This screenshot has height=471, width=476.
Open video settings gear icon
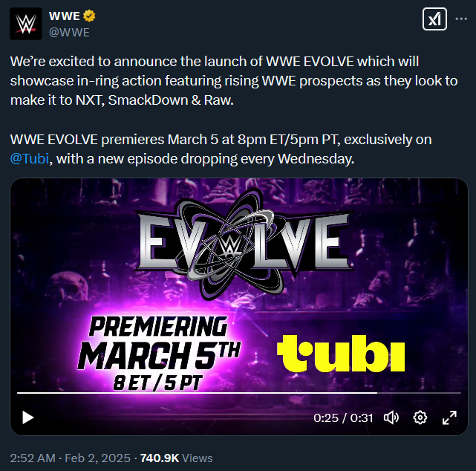(420, 418)
